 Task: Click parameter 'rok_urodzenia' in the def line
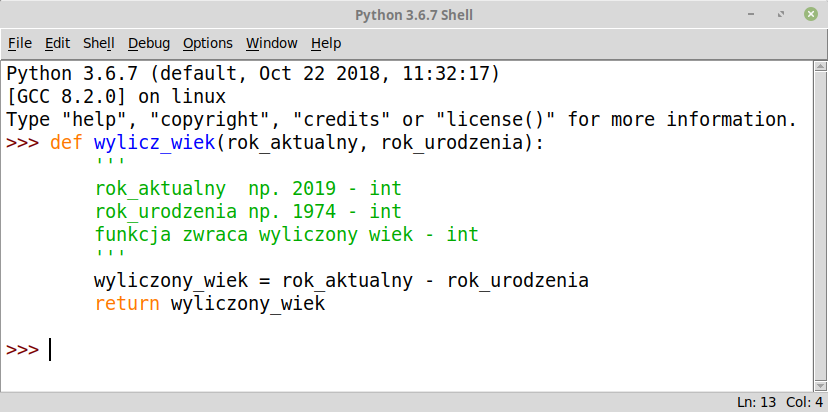pos(451,143)
